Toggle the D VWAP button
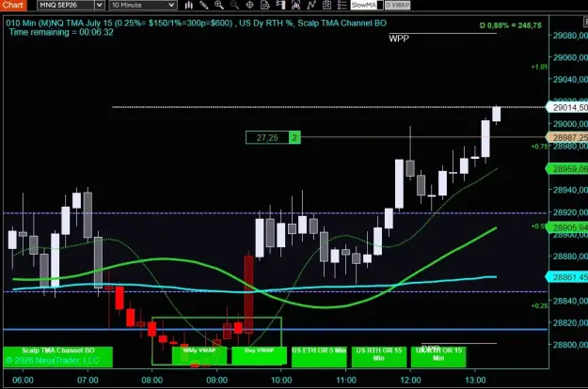 [398, 6]
